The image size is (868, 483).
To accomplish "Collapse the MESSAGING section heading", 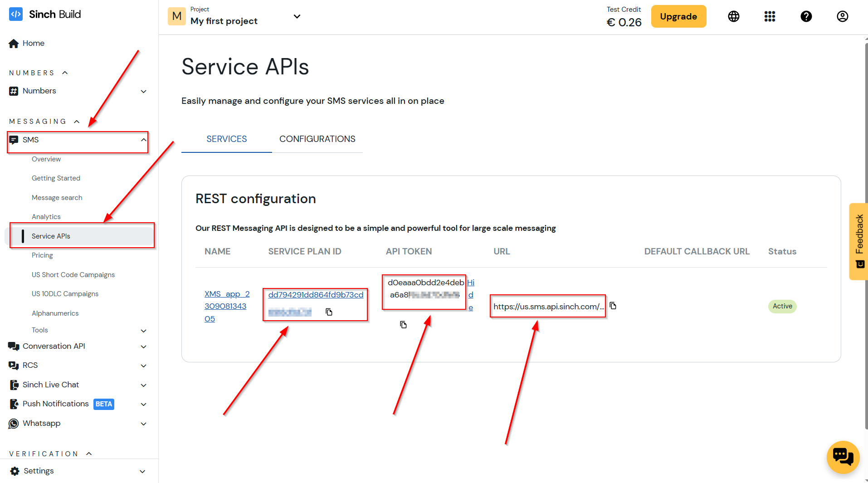I will point(44,121).
